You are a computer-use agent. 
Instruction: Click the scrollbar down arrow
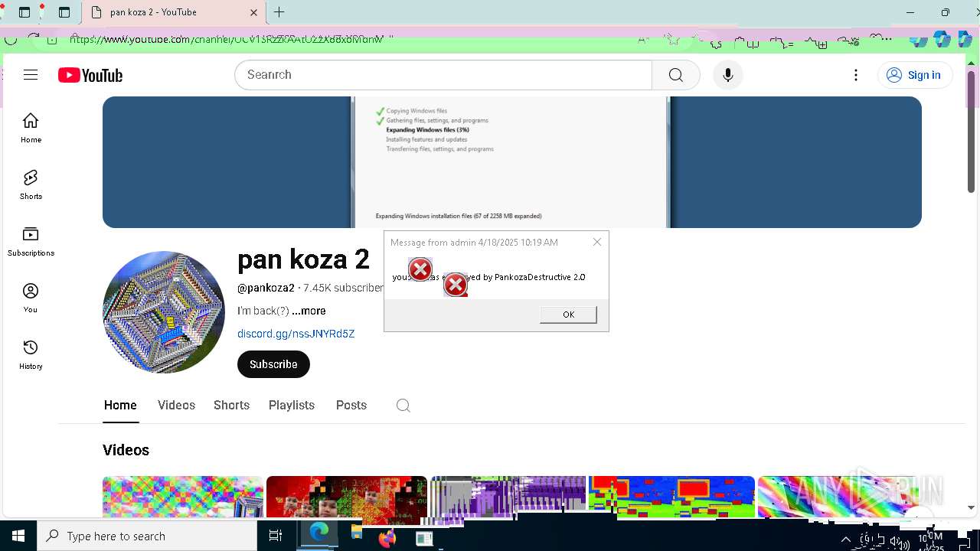pyautogui.click(x=971, y=507)
